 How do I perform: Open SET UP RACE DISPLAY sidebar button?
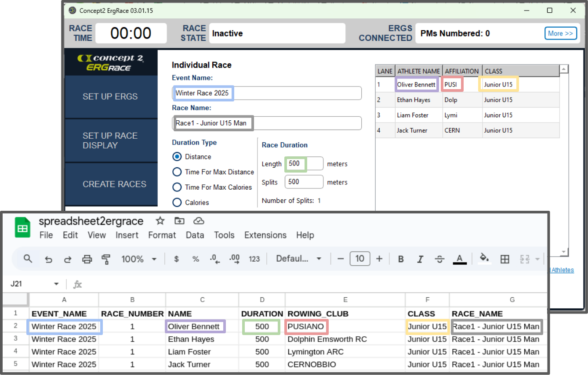pyautogui.click(x=111, y=141)
